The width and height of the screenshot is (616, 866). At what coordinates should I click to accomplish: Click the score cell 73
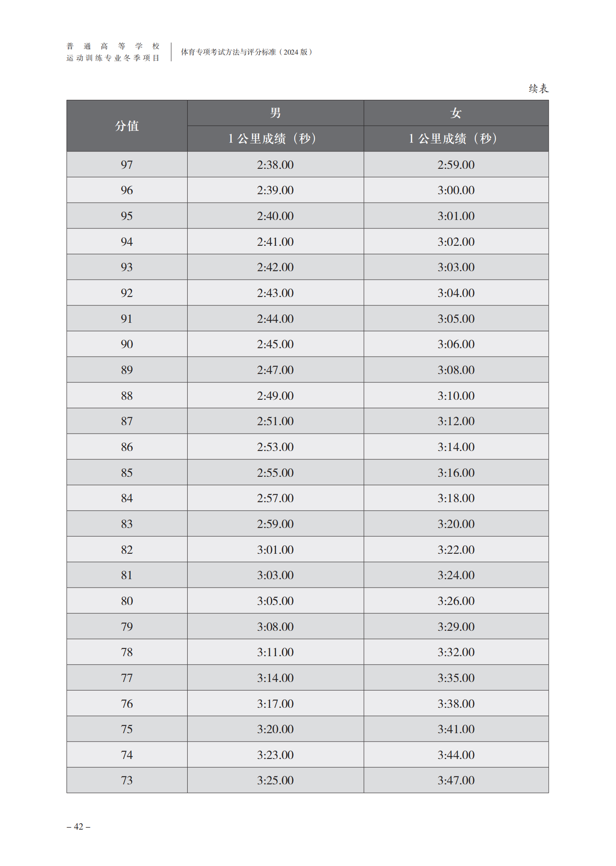pos(127,780)
